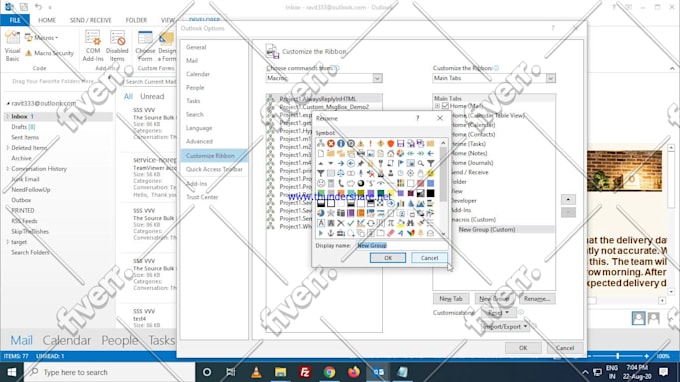Select the purple floppy disk save symbol

click(x=400, y=144)
